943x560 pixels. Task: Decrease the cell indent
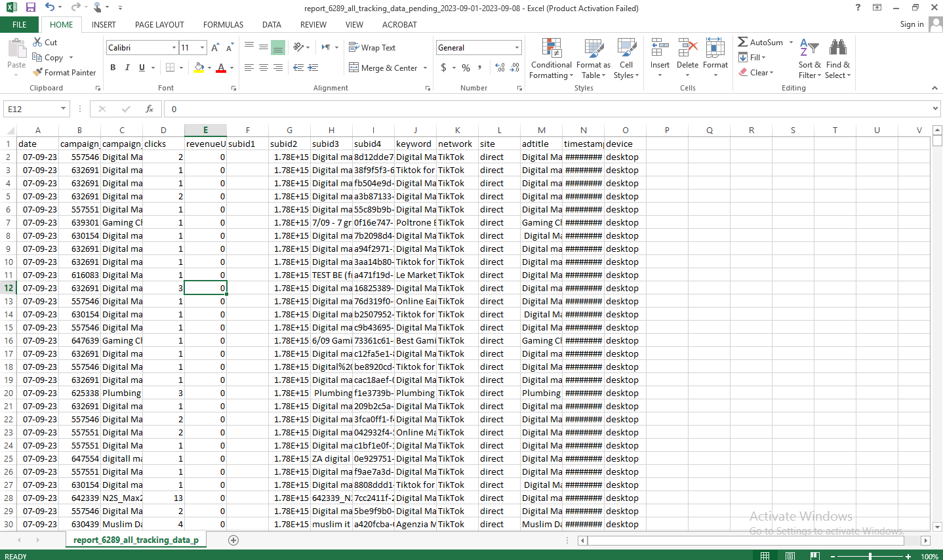(x=298, y=68)
